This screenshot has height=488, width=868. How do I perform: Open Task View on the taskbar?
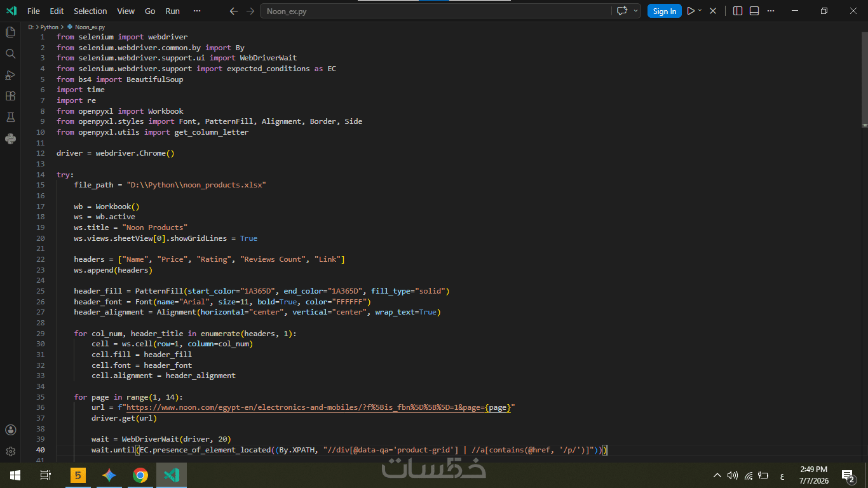point(45,475)
